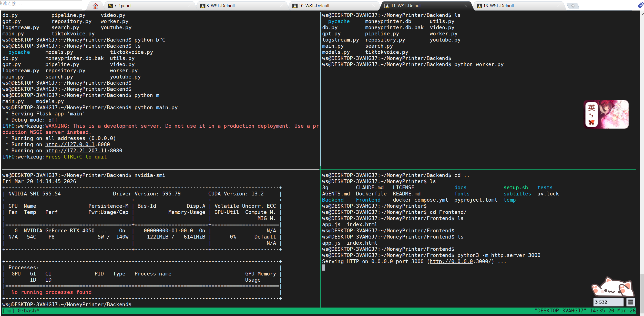Click the paperclip attach icon
644x316 pixels.
coord(640,5)
